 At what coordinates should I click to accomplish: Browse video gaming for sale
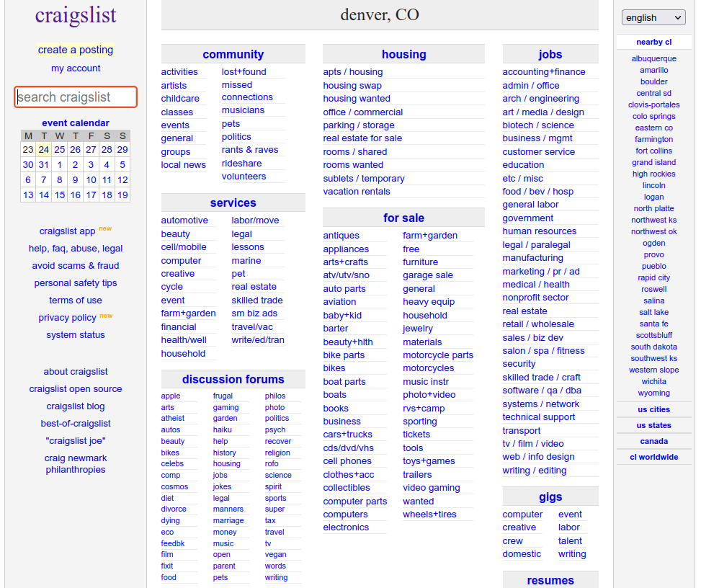point(431,488)
